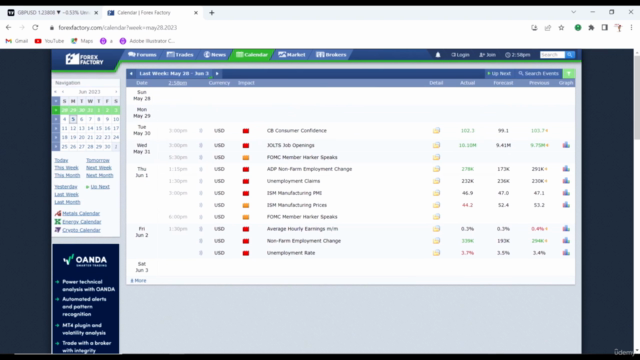
Task: Select week row of June 4
Action: [56, 119]
